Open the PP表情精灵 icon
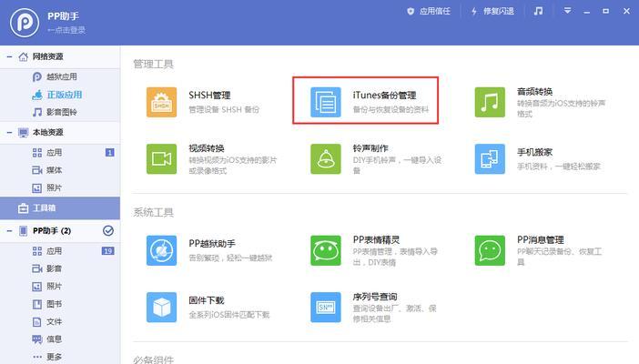This screenshot has height=364, width=639. click(326, 250)
